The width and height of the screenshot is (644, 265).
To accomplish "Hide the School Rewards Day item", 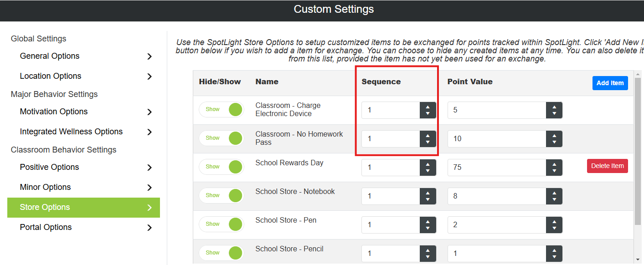I will 222,167.
